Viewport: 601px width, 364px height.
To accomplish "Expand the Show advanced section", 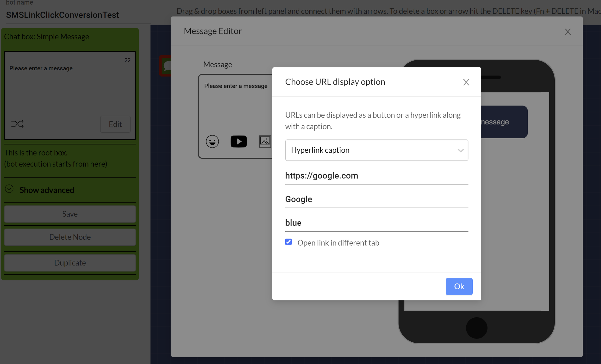I will tap(47, 190).
